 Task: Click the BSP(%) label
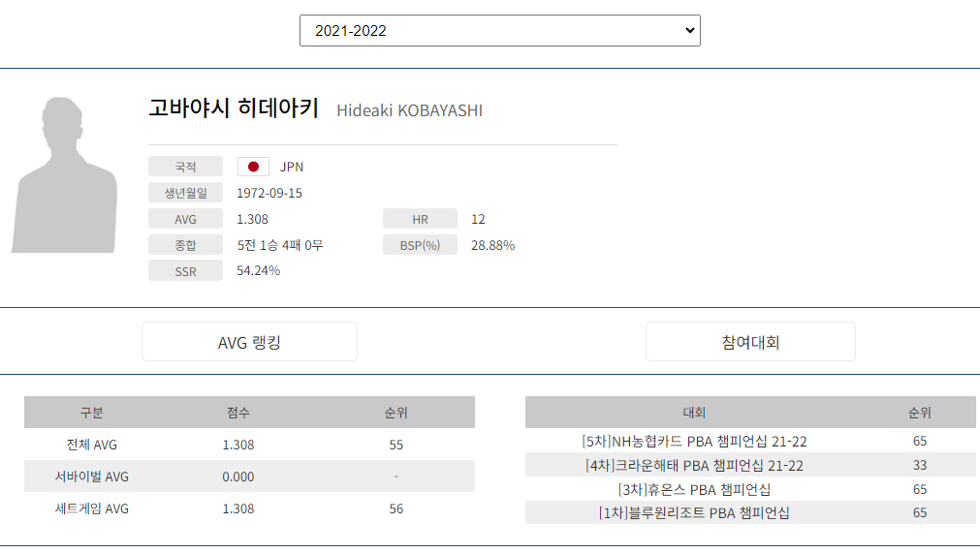coord(420,245)
